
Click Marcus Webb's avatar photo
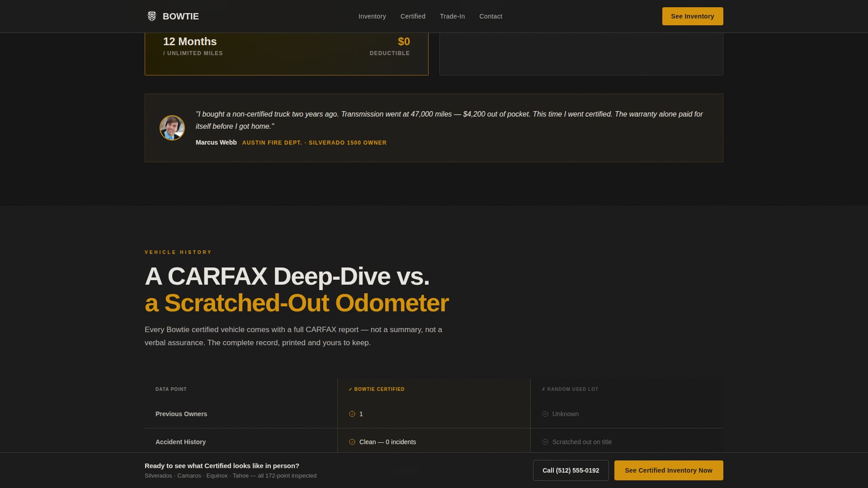[172, 128]
